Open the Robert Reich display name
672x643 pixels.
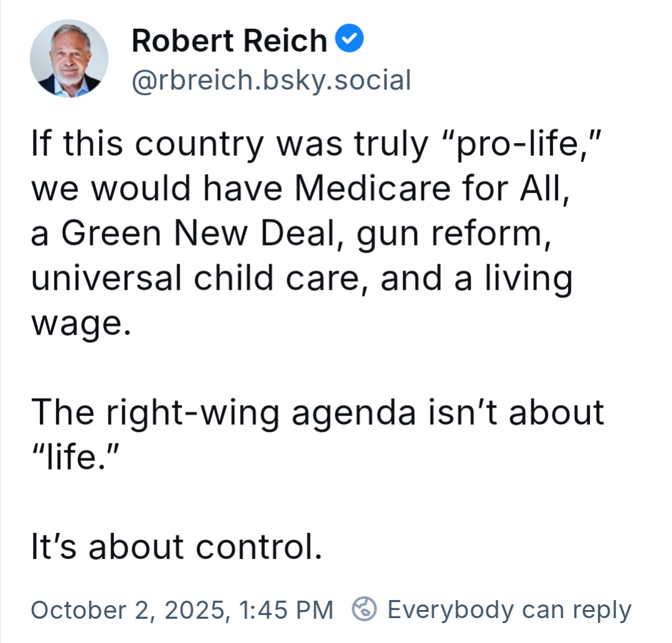(229, 42)
